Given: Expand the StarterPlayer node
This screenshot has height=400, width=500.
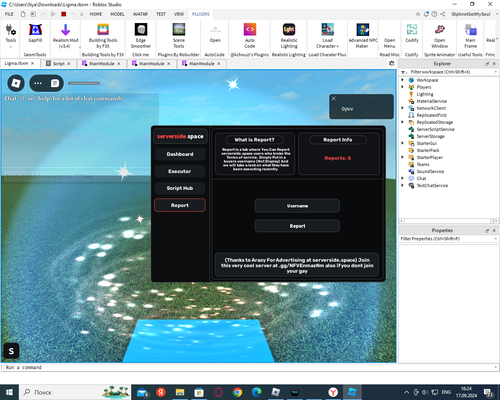Looking at the screenshot, I should [402, 157].
